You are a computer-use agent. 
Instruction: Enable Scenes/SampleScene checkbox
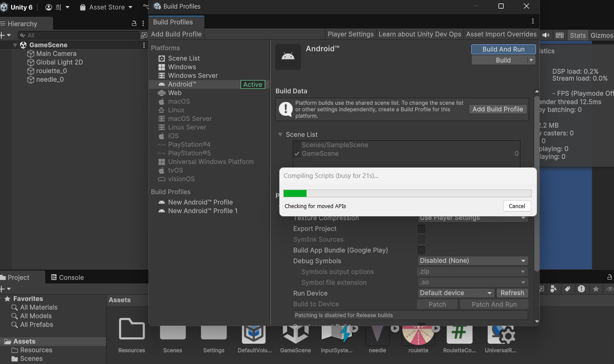pos(297,145)
